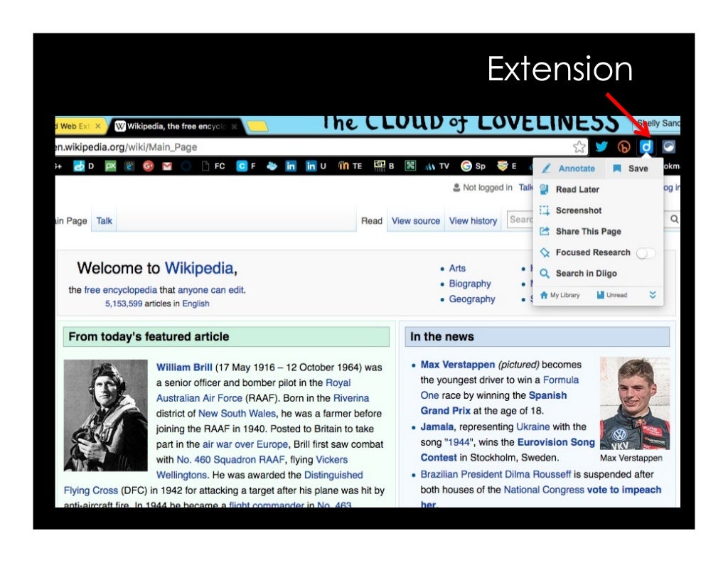
Task: Open the blue cloud bookmark icon
Action: coord(272,166)
